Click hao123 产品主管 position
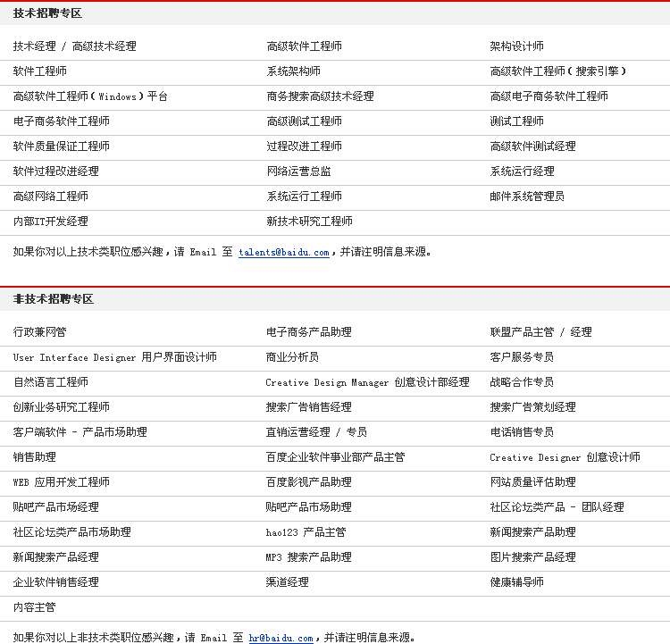Viewport: 670px width, 644px height. click(306, 532)
